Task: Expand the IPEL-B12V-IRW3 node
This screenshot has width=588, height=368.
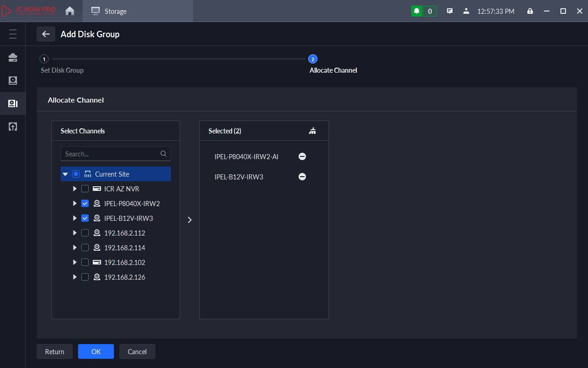Action: [74, 218]
